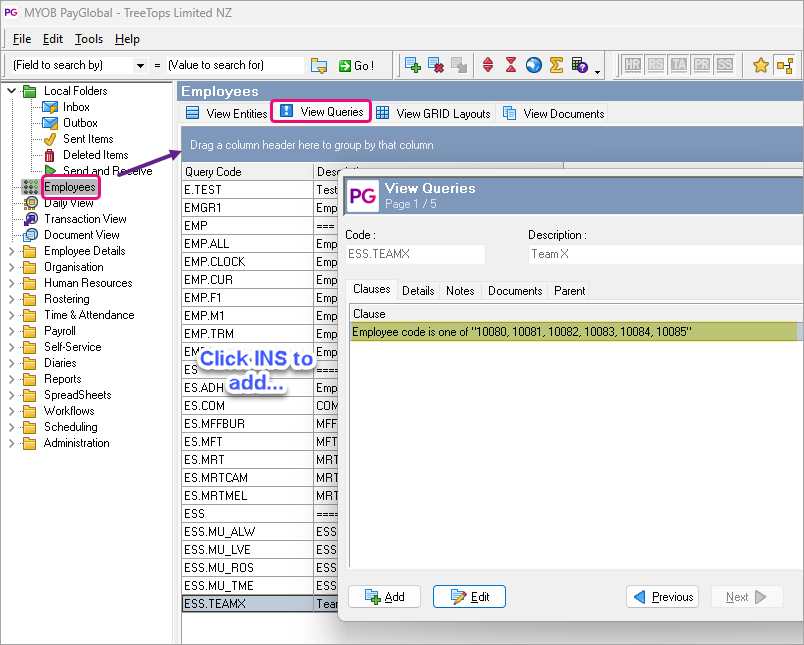Click the red Sort arrows toolbar icon
804x645 pixels.
click(x=487, y=64)
